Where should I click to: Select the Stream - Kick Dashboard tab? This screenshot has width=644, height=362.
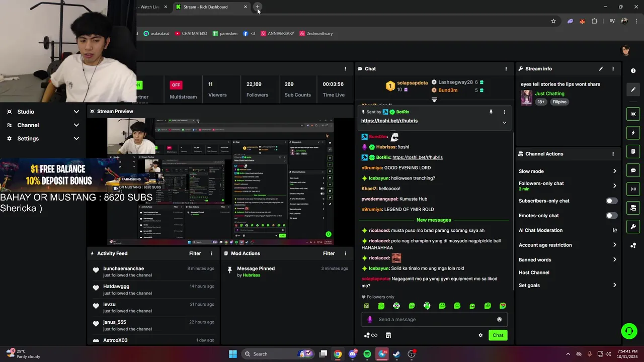[211, 7]
